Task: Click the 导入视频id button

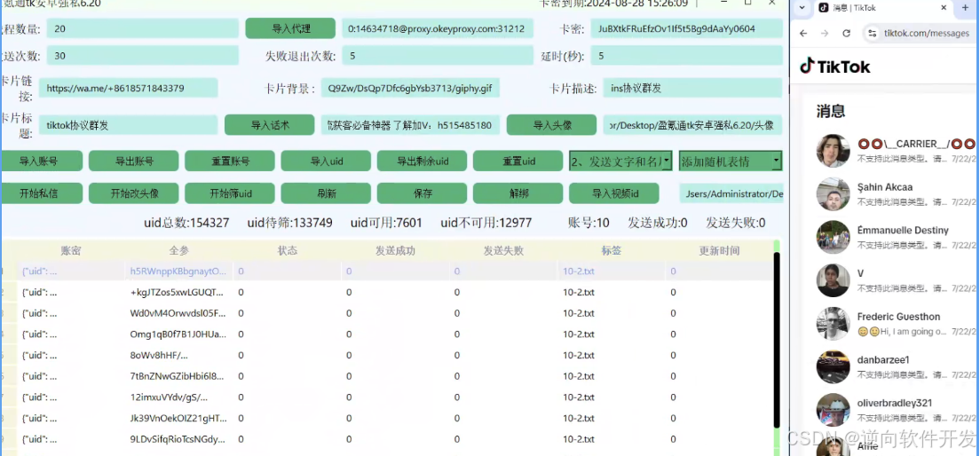Action: [x=613, y=193]
